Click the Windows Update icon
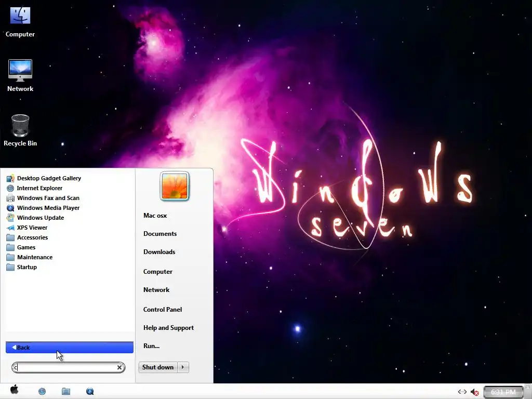This screenshot has width=532, height=399. [10, 218]
